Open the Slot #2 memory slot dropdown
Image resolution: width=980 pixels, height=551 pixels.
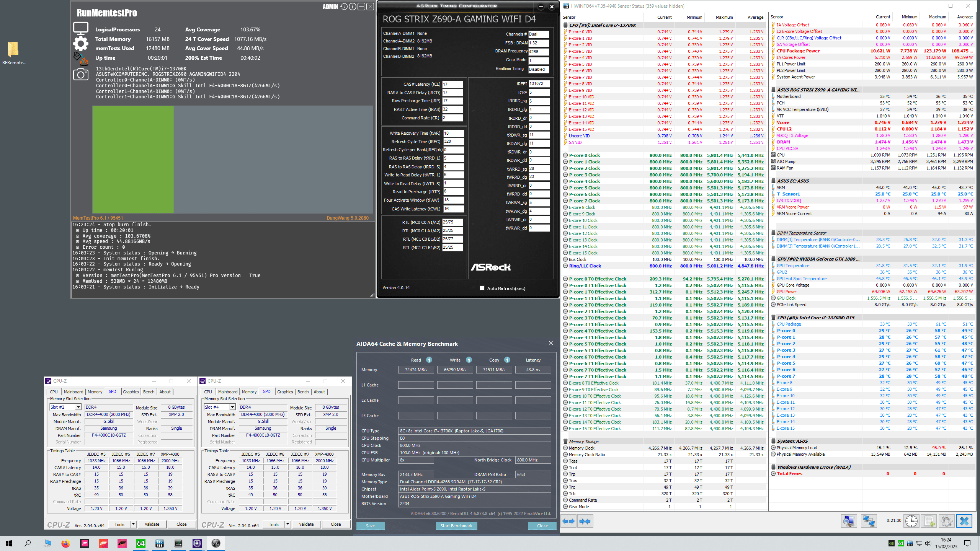click(78, 407)
